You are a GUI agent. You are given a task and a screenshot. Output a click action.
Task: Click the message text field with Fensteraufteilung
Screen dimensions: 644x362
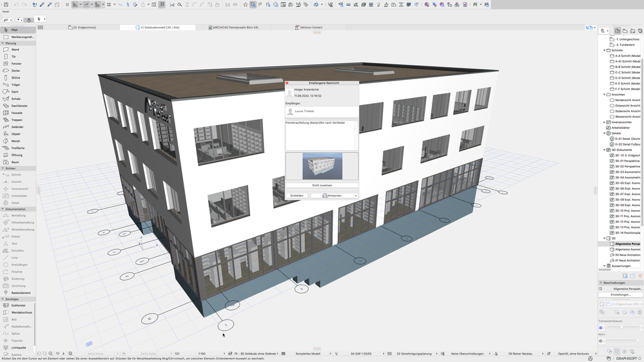pos(321,135)
